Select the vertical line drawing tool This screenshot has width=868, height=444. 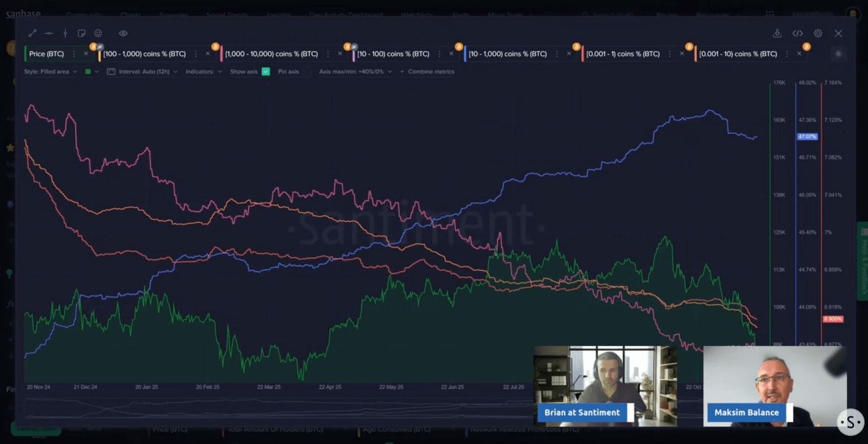pos(65,33)
